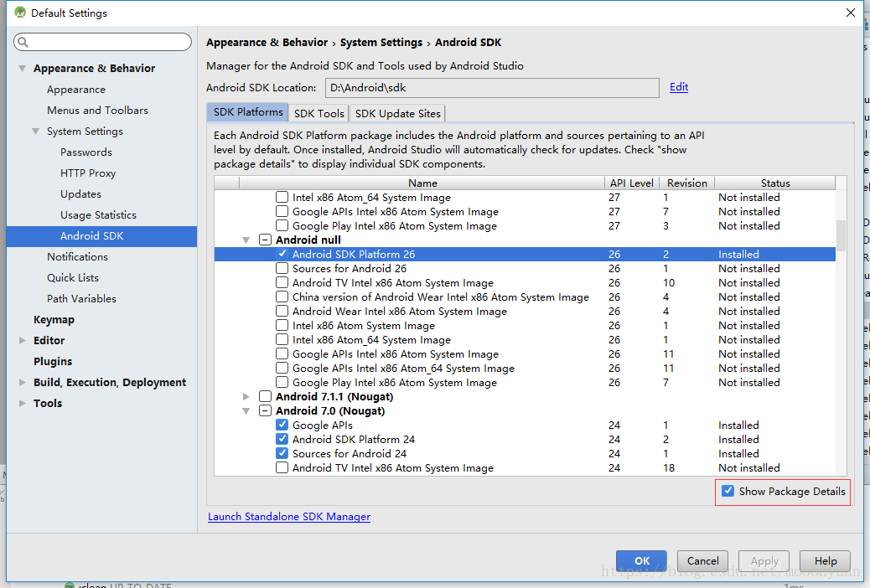Uncheck Android SDK Platform 24
870x588 pixels.
pos(282,440)
